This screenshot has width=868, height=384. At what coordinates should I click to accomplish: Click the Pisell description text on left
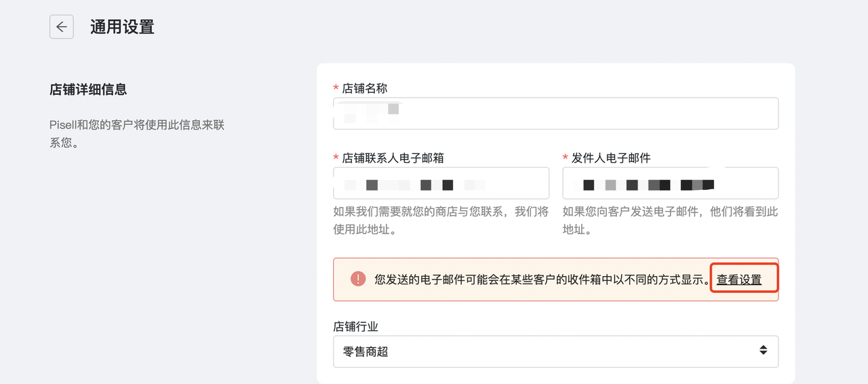click(x=137, y=134)
